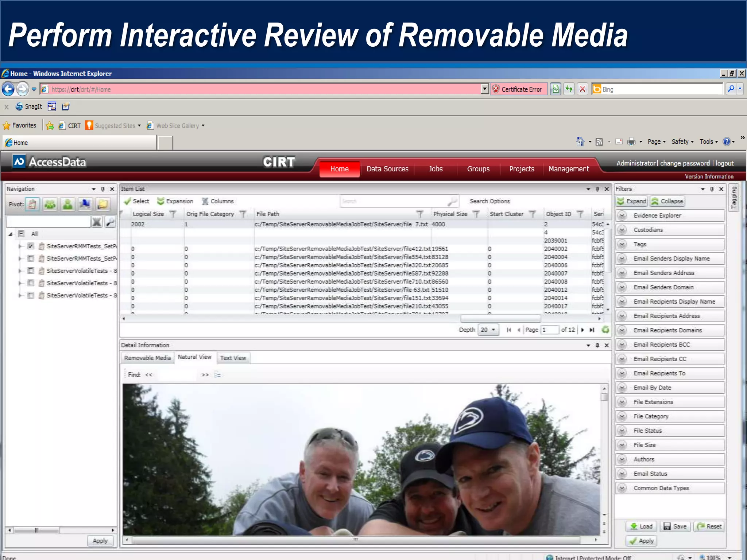747x560 pixels.
Task: Click the navigation search magnifier icon
Action: [x=110, y=222]
